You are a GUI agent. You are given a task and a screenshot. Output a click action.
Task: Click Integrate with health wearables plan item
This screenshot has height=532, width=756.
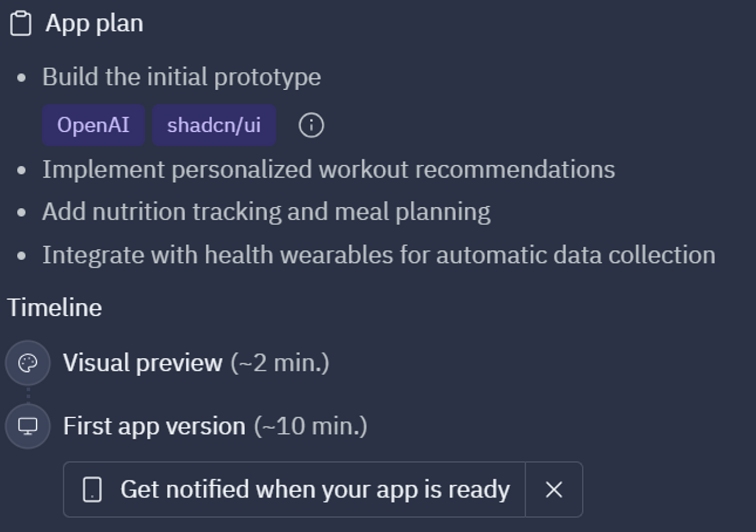[x=379, y=255]
